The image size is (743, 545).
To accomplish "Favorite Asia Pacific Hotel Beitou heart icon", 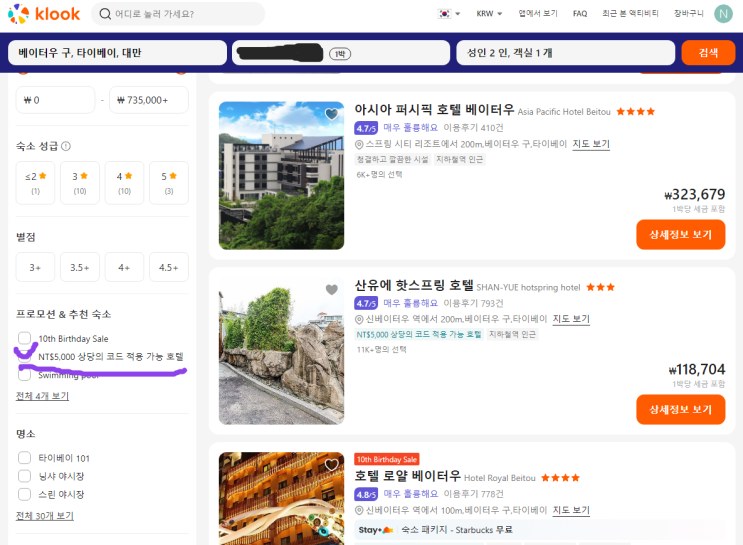I will 332,114.
